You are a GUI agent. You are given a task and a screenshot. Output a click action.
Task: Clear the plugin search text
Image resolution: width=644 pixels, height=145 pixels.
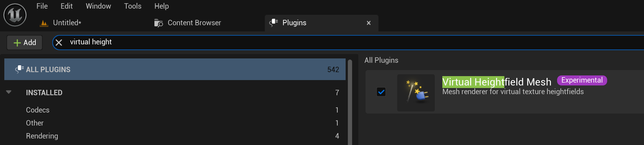click(59, 43)
